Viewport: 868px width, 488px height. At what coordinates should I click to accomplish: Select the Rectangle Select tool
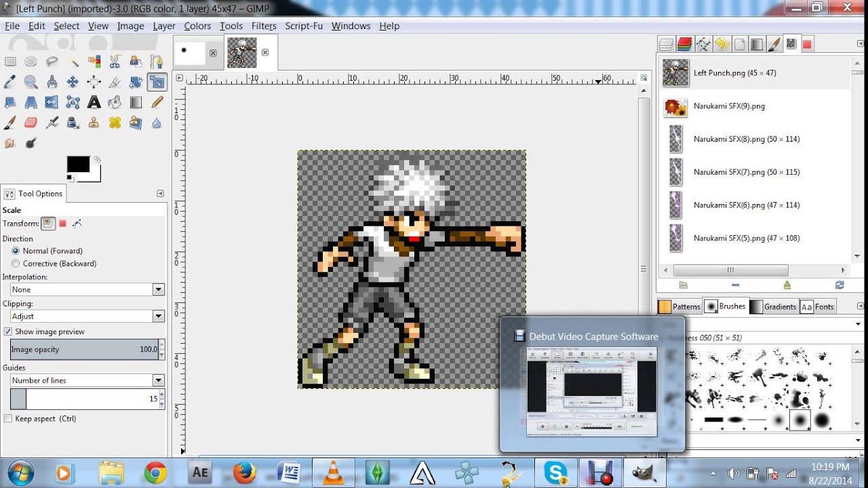point(10,61)
